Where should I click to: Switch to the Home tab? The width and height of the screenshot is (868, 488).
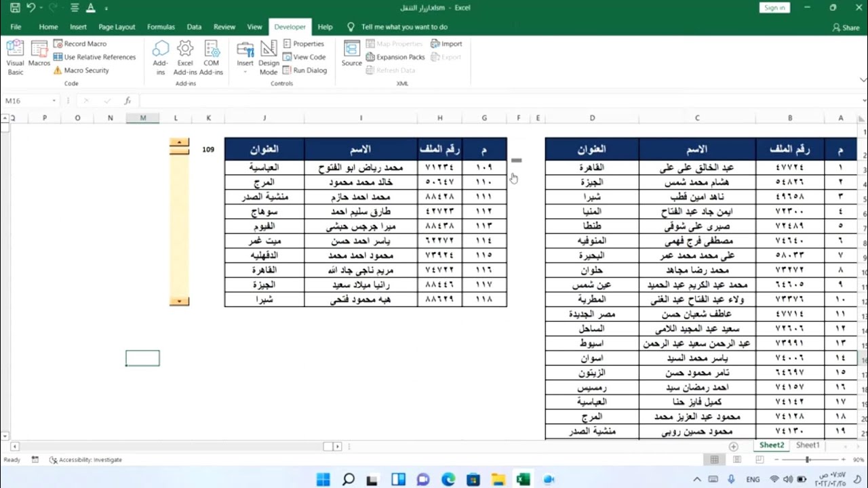[x=48, y=27]
